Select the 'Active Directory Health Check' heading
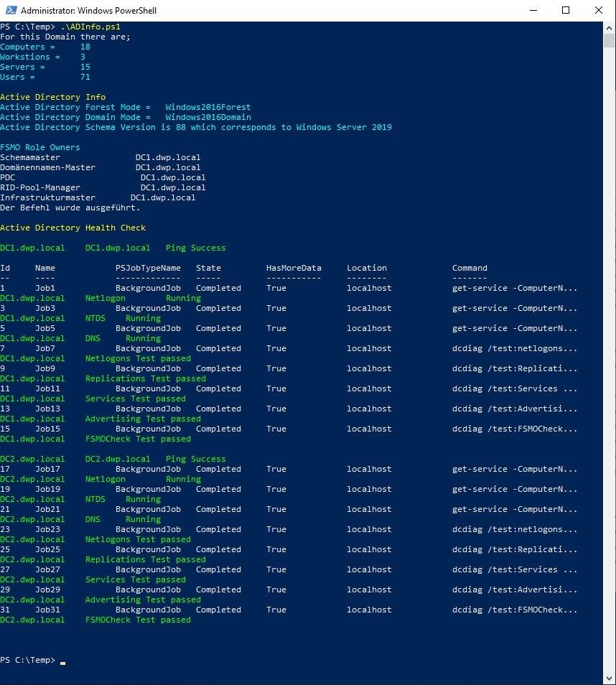 coord(73,228)
